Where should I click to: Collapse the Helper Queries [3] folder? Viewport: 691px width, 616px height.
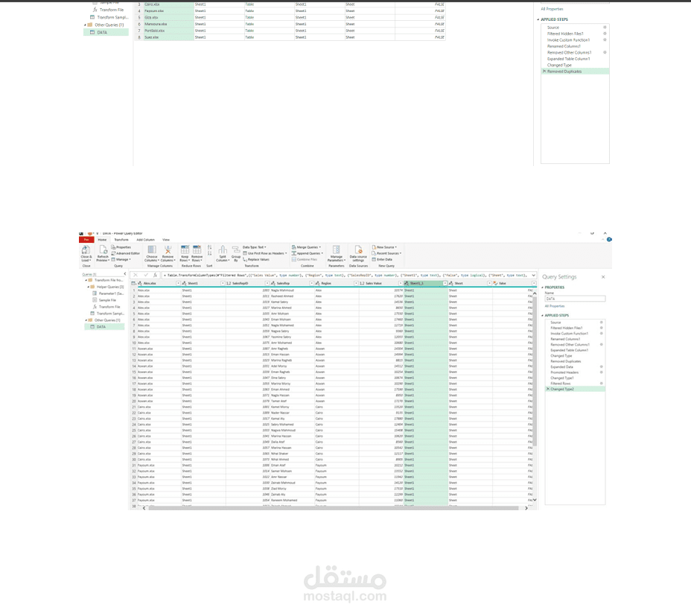point(89,287)
